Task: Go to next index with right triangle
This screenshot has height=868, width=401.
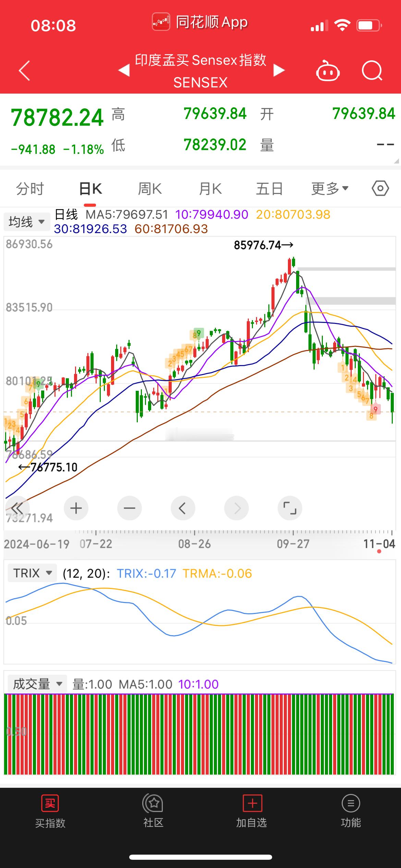Action: pos(279,71)
